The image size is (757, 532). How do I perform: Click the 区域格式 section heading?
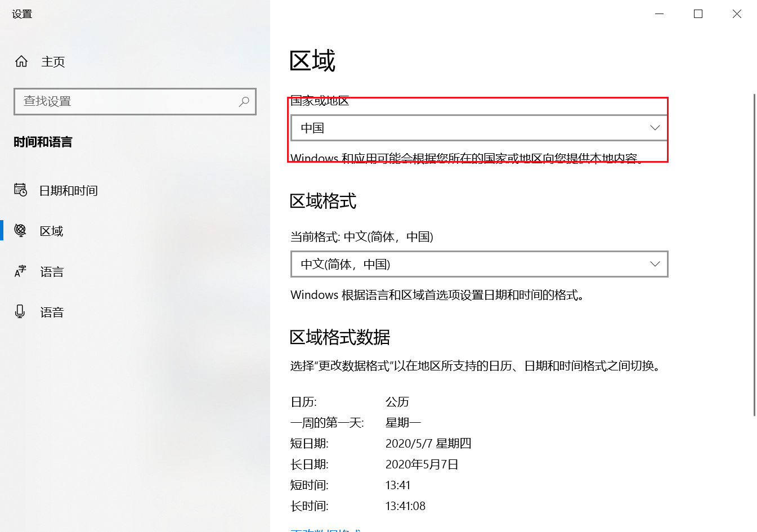pyautogui.click(x=323, y=201)
